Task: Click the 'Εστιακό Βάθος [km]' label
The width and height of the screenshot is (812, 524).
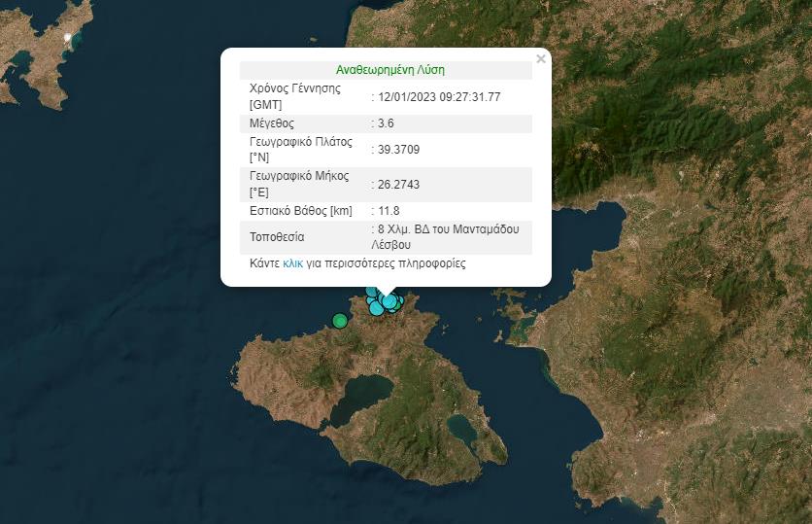Action: point(300,210)
